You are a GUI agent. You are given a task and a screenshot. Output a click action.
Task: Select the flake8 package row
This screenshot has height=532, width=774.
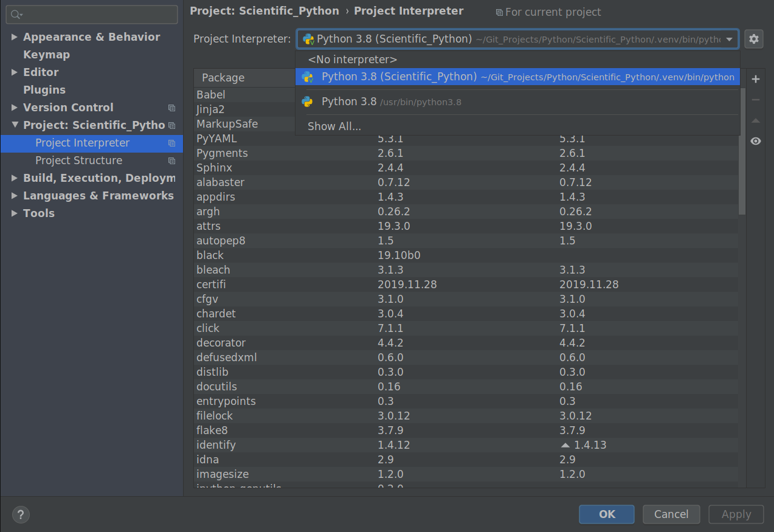coord(467,430)
